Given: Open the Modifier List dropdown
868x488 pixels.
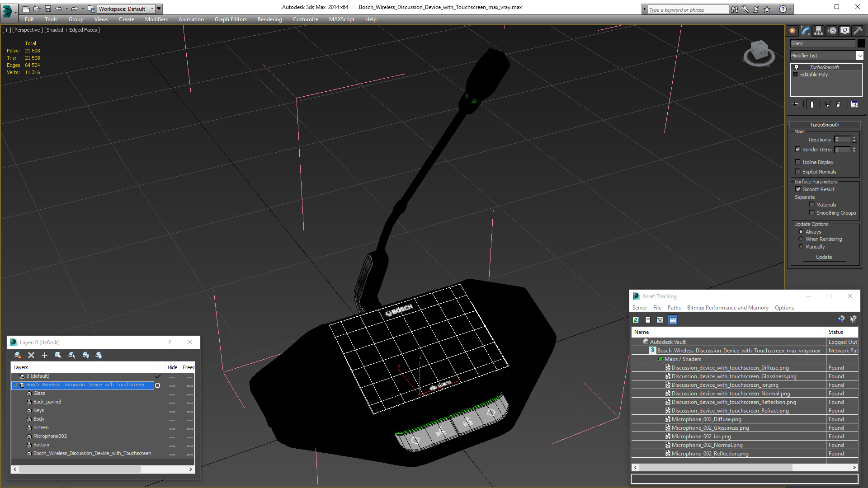Looking at the screenshot, I should [x=859, y=56].
